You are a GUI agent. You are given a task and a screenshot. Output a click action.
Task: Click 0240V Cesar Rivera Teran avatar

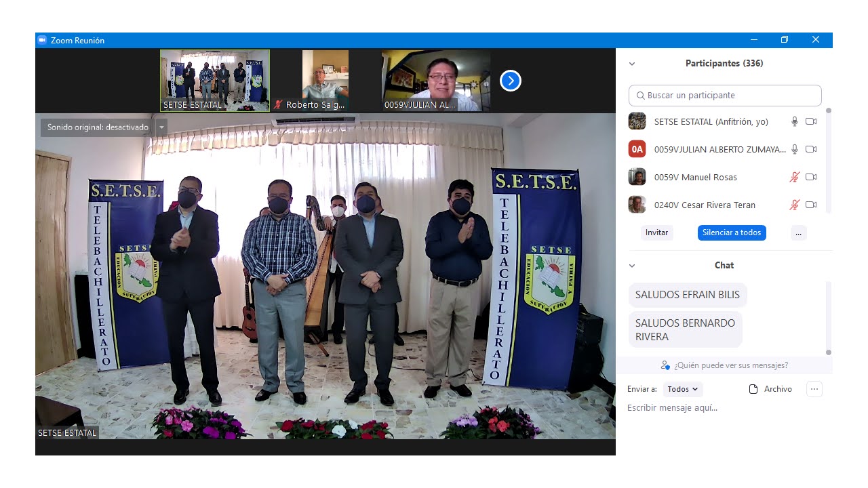tap(637, 205)
